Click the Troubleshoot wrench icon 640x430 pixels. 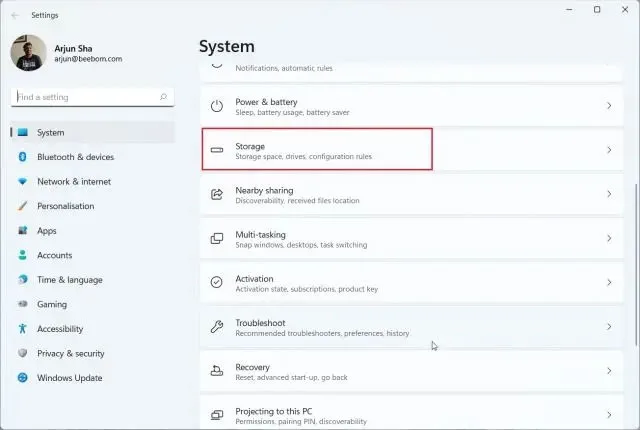pyautogui.click(x=217, y=326)
